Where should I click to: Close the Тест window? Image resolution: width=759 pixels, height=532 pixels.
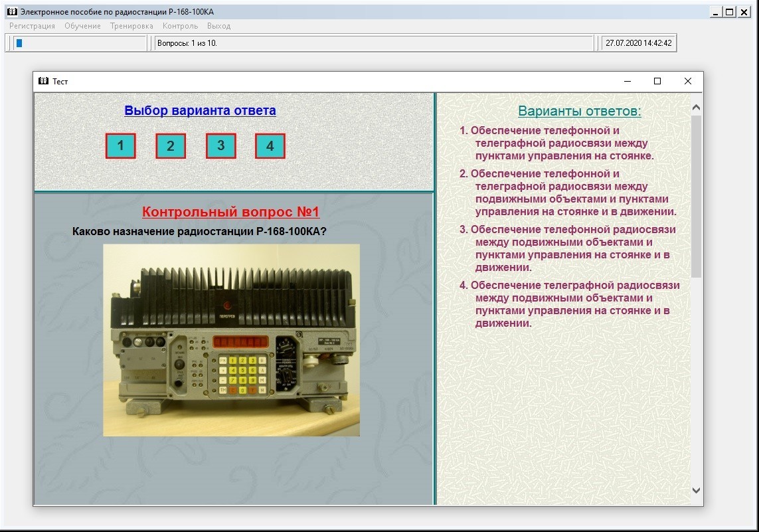point(688,81)
